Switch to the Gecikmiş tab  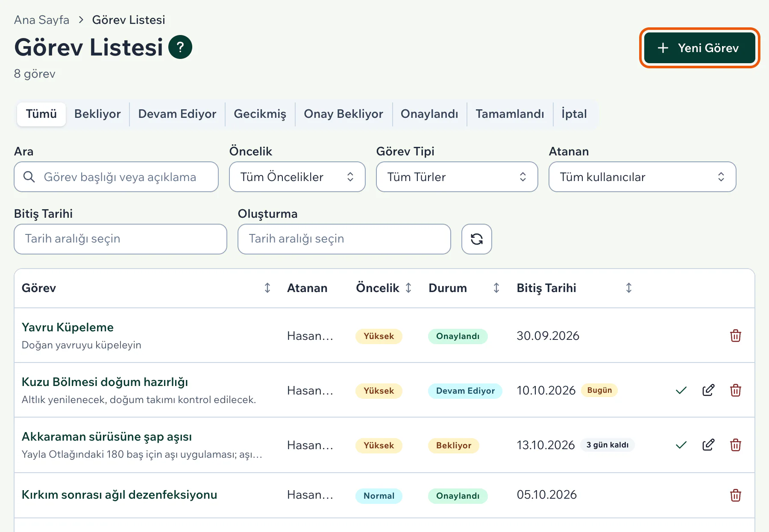(260, 114)
